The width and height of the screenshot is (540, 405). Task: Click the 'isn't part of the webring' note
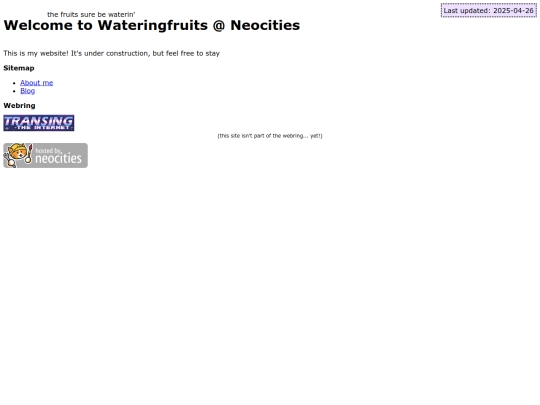(270, 136)
